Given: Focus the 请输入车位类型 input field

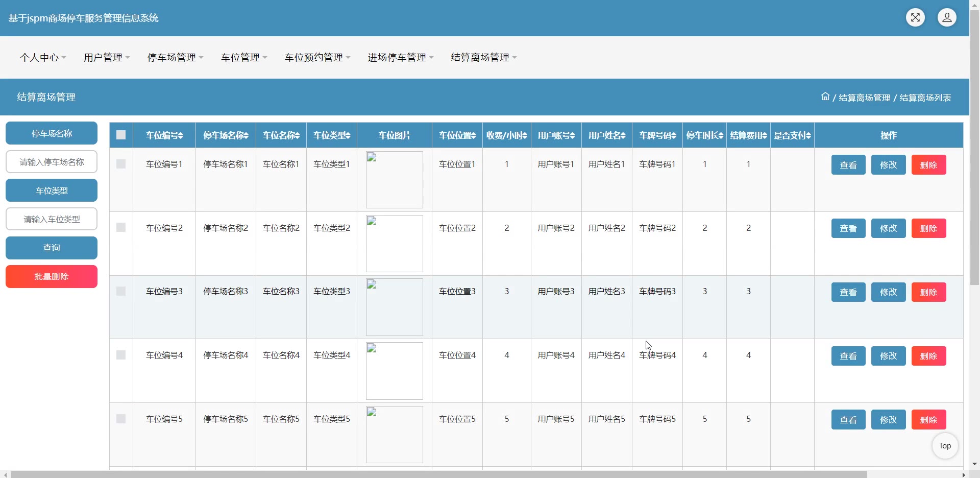Looking at the screenshot, I should 52,219.
